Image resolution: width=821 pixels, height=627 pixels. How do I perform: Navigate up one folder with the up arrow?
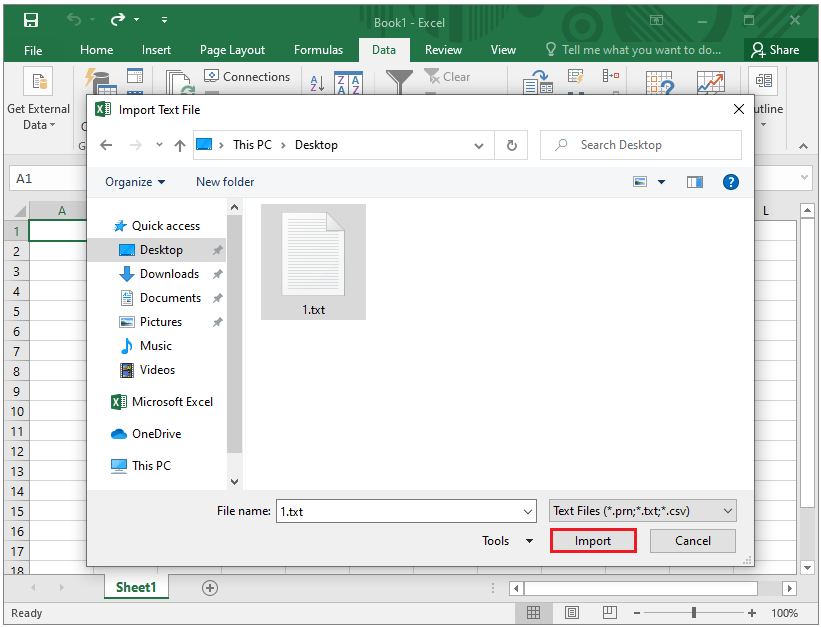click(179, 145)
